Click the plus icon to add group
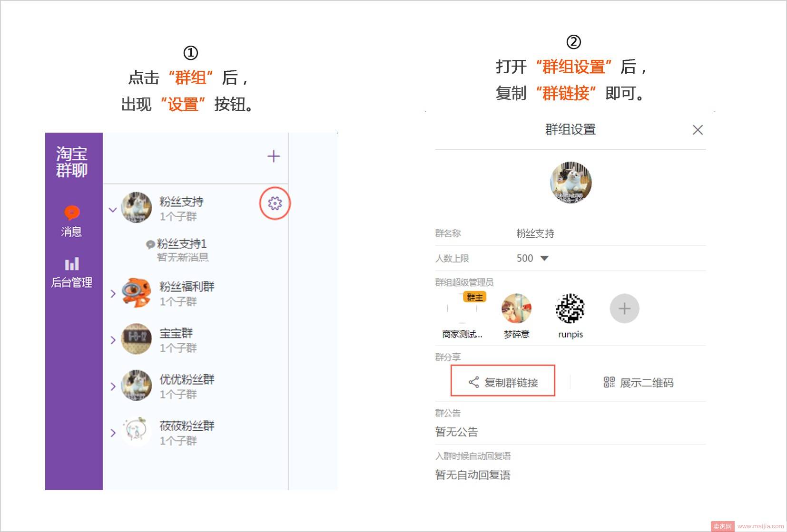 [274, 156]
